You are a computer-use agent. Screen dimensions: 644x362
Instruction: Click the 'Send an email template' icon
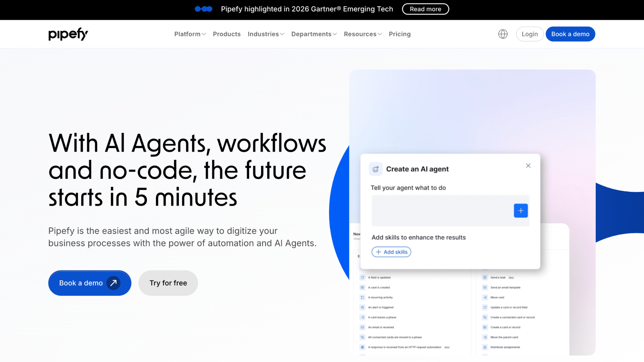(x=485, y=288)
